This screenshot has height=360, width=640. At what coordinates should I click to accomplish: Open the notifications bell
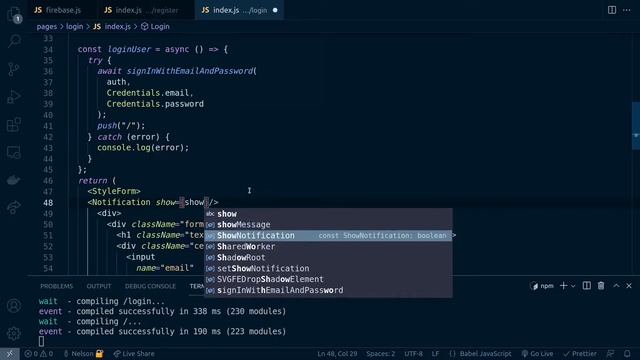tap(627, 353)
